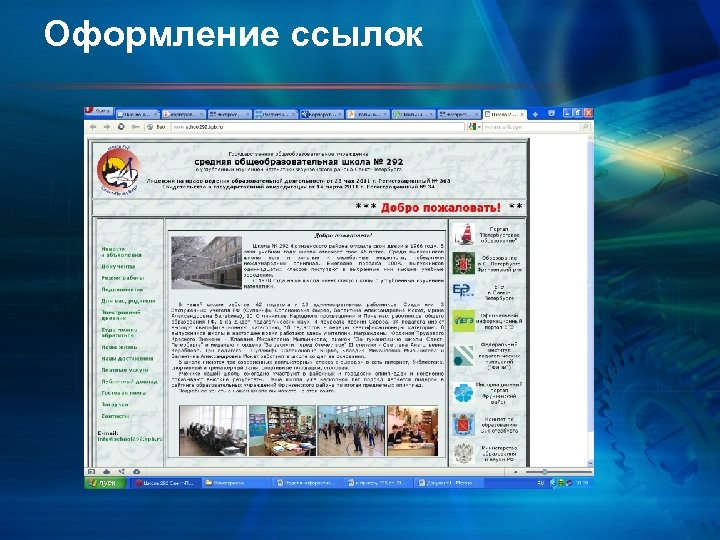Click the round school logo emblem
720x540 pixels.
118,170
